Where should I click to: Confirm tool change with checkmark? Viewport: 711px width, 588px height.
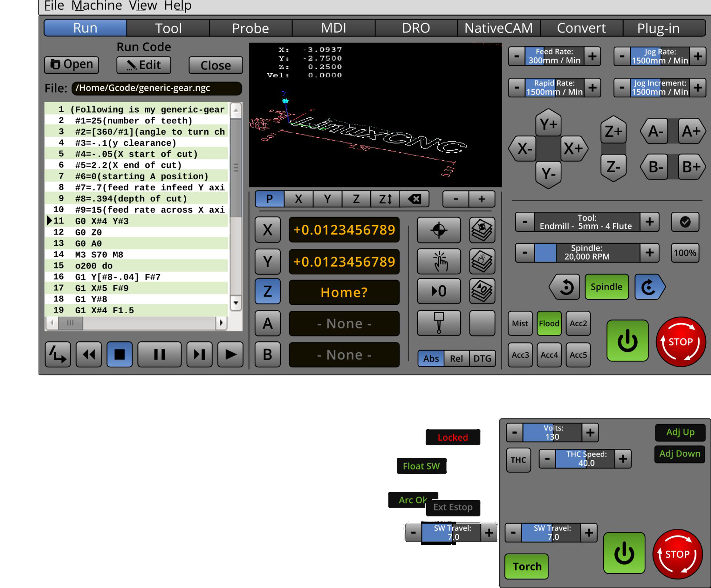point(685,222)
